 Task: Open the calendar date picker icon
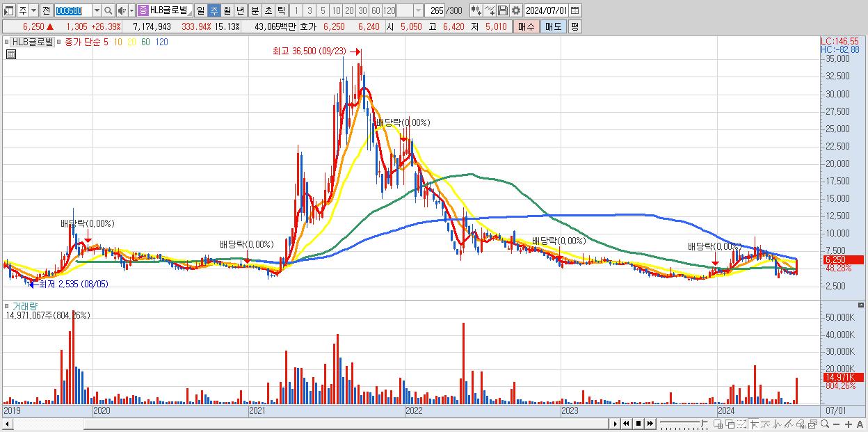coord(574,10)
